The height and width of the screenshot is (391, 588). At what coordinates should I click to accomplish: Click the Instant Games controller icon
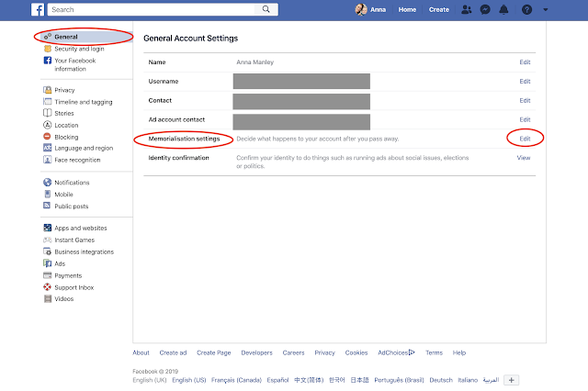[x=47, y=240]
